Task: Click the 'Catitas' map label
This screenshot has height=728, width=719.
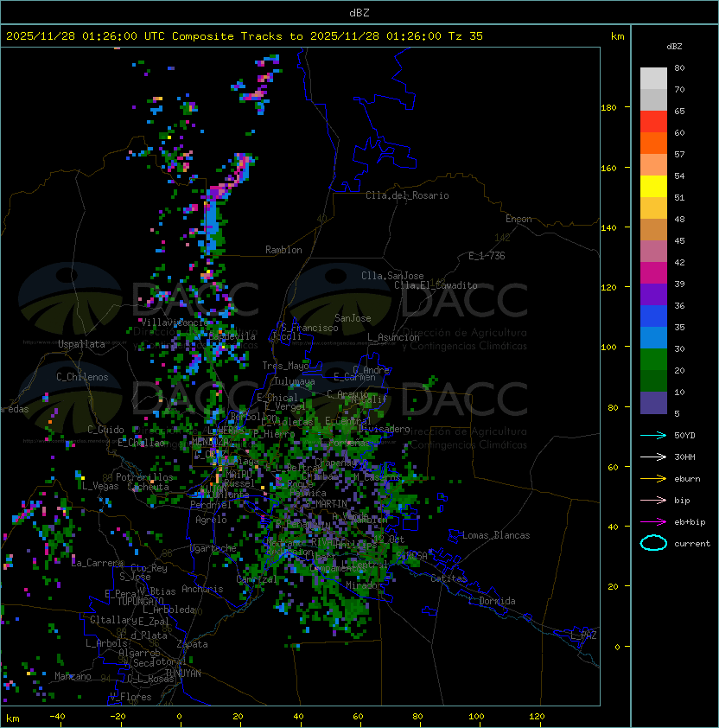Action: point(449,578)
